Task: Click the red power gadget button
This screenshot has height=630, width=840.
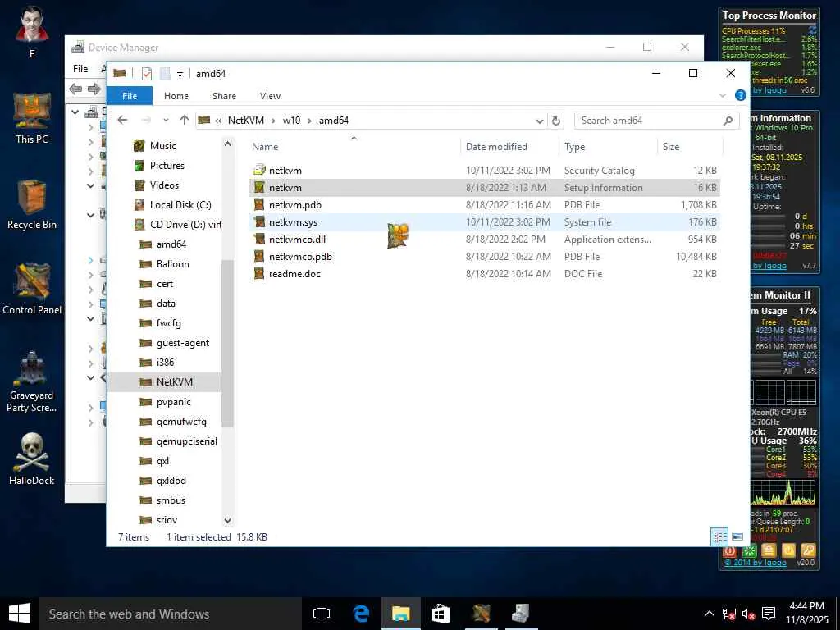Action: tap(729, 550)
